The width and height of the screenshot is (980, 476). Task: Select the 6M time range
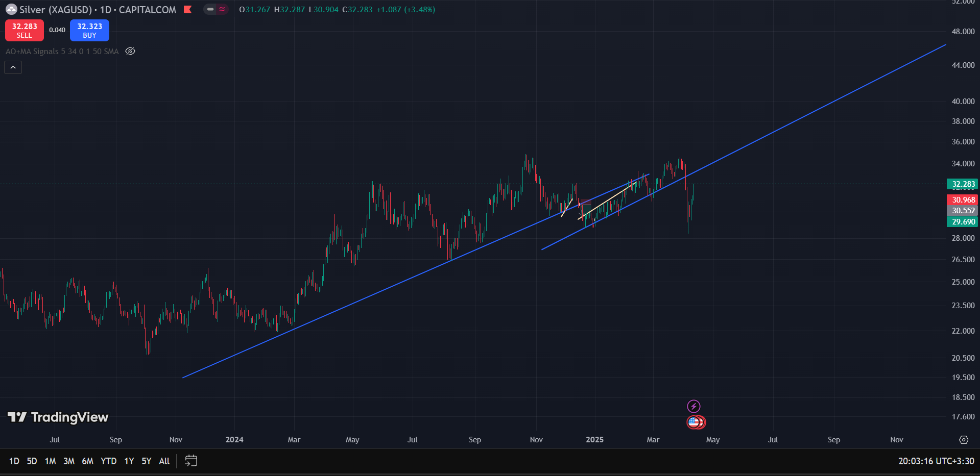tap(88, 461)
